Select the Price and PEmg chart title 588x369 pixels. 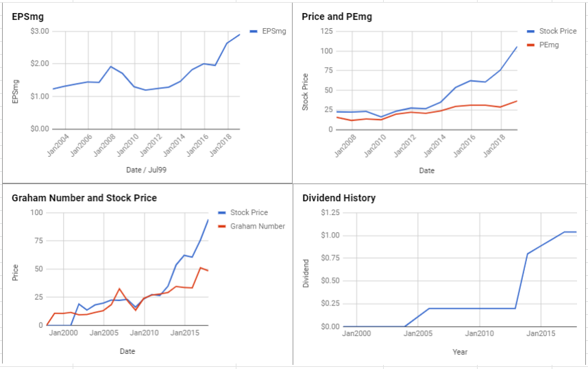click(336, 17)
